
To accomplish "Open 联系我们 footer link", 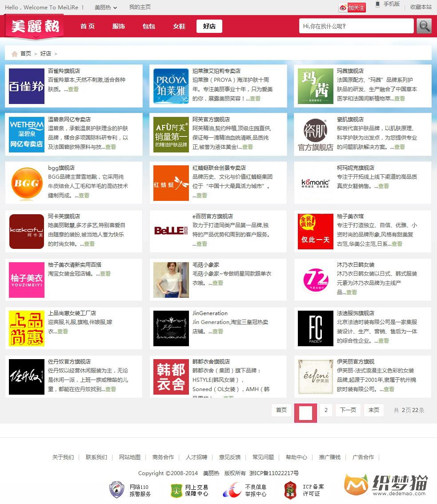I will 96,457.
